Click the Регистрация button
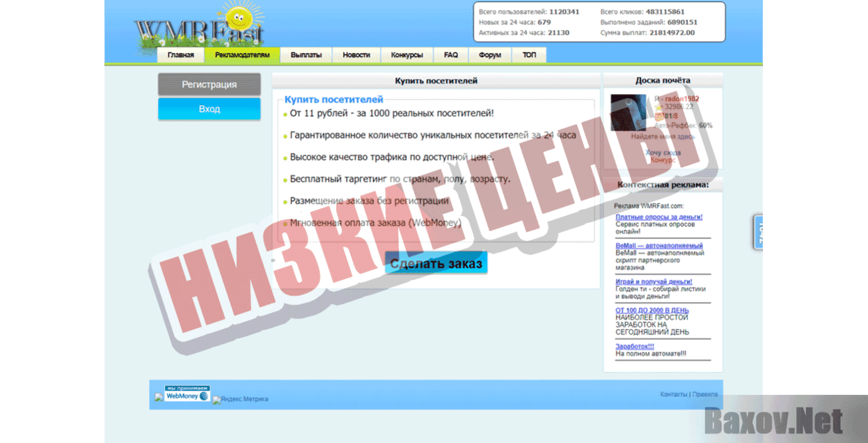 (209, 84)
